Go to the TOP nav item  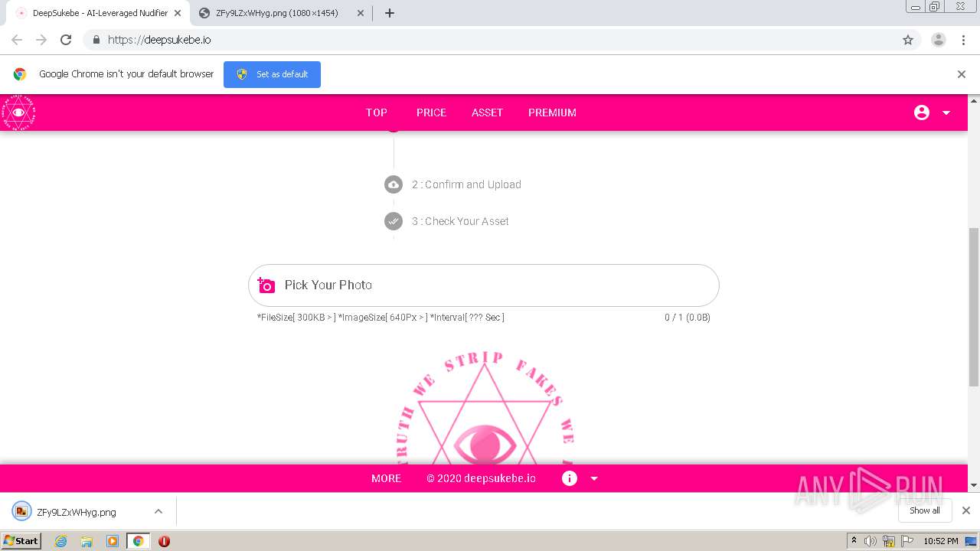pyautogui.click(x=377, y=112)
